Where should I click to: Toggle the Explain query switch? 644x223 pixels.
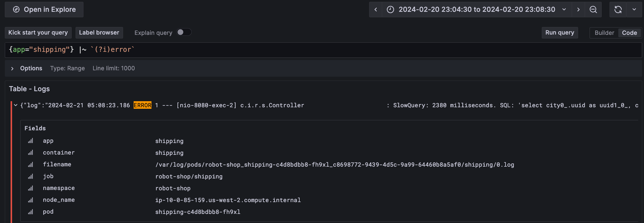pyautogui.click(x=184, y=32)
